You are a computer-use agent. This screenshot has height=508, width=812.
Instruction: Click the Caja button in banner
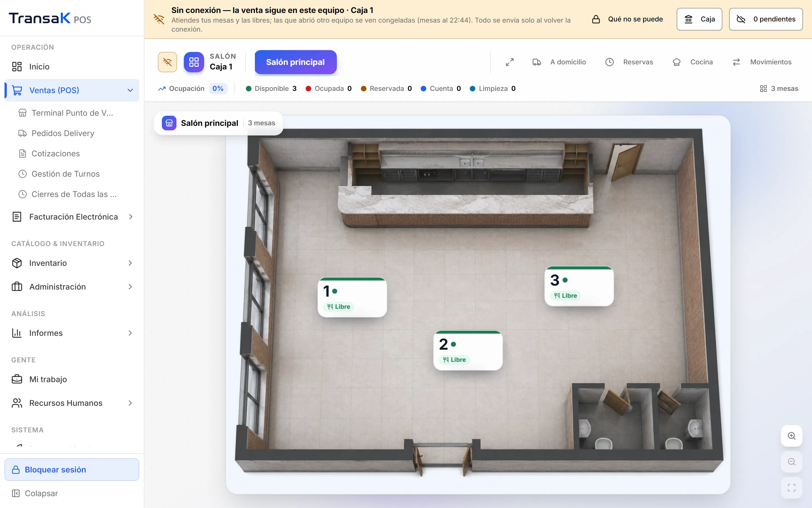(699, 19)
